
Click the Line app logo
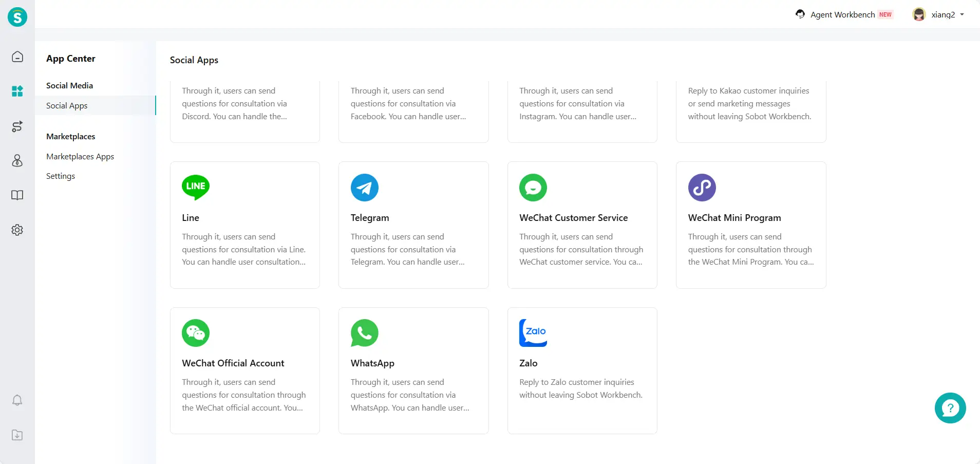[x=196, y=188]
